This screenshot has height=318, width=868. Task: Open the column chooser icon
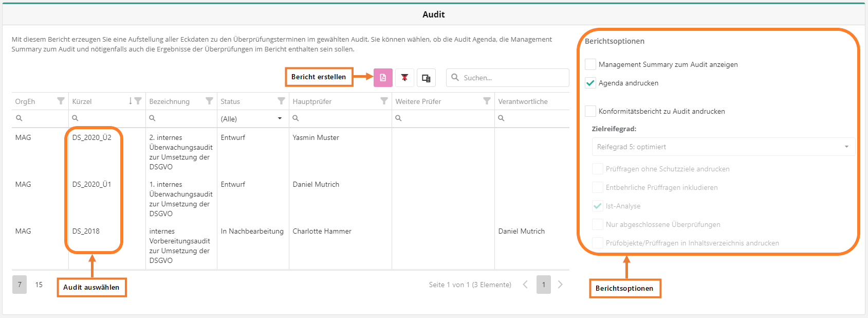[426, 78]
